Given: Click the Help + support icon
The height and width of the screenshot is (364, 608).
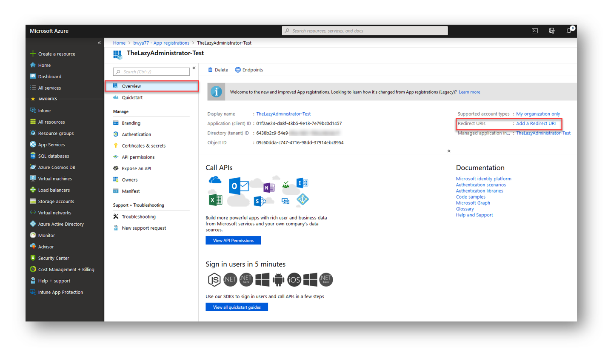Looking at the screenshot, I should pyautogui.click(x=33, y=281).
